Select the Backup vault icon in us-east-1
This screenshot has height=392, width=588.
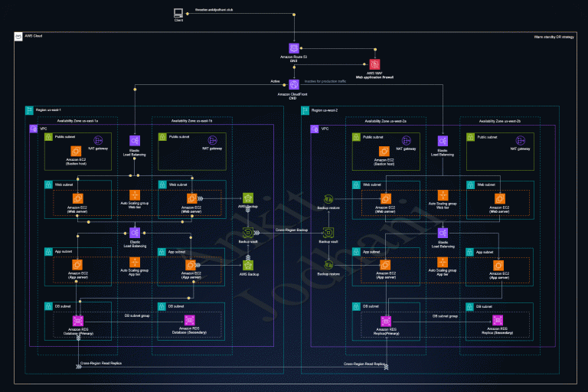[x=248, y=233]
